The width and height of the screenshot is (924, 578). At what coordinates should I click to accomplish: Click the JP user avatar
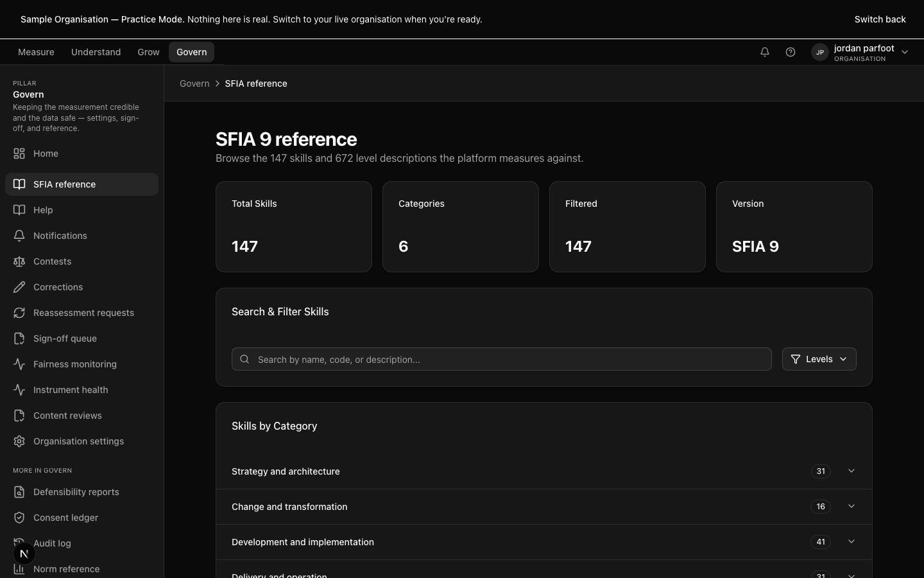click(820, 52)
